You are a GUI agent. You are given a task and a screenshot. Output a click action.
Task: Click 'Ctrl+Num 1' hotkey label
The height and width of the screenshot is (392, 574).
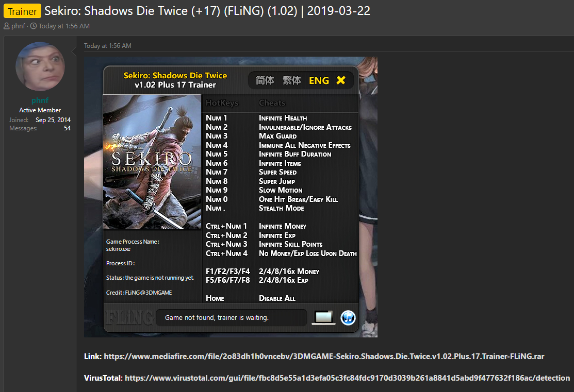coord(226,226)
